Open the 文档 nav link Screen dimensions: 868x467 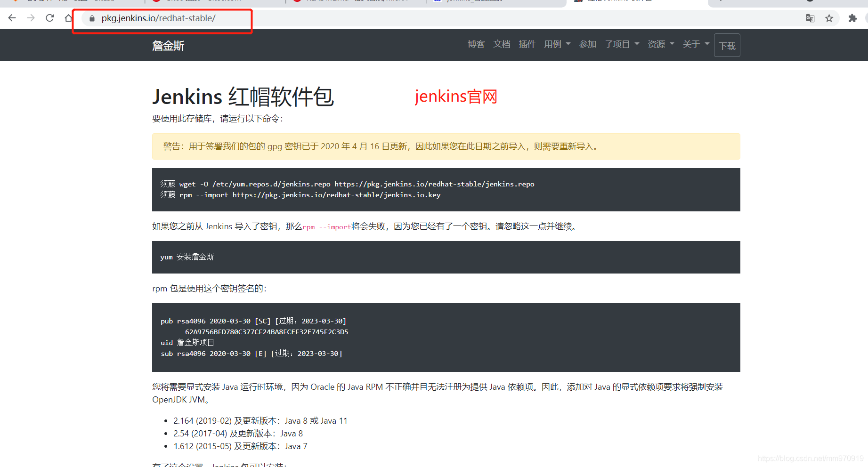502,44
